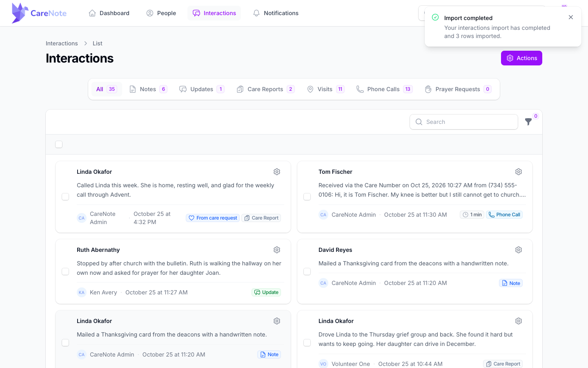The width and height of the screenshot is (588, 368).
Task: Select the Tom Fischer card checkbox
Action: tap(307, 197)
